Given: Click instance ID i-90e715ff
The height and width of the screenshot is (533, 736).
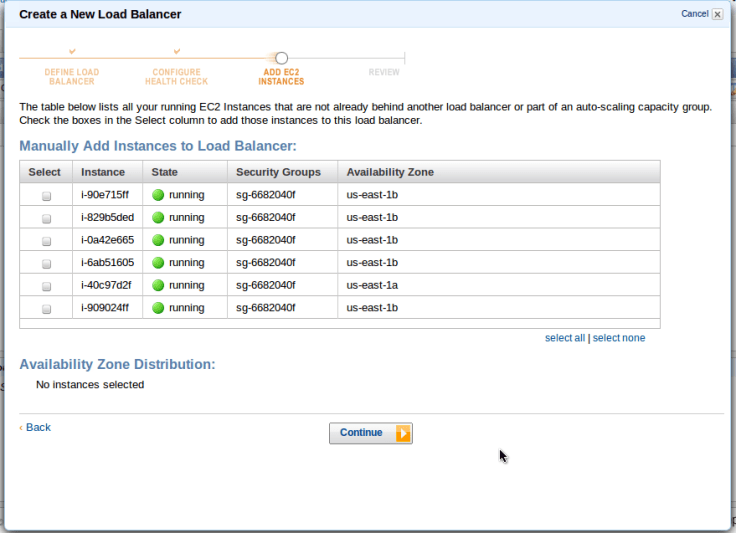Looking at the screenshot, I should pos(105,195).
